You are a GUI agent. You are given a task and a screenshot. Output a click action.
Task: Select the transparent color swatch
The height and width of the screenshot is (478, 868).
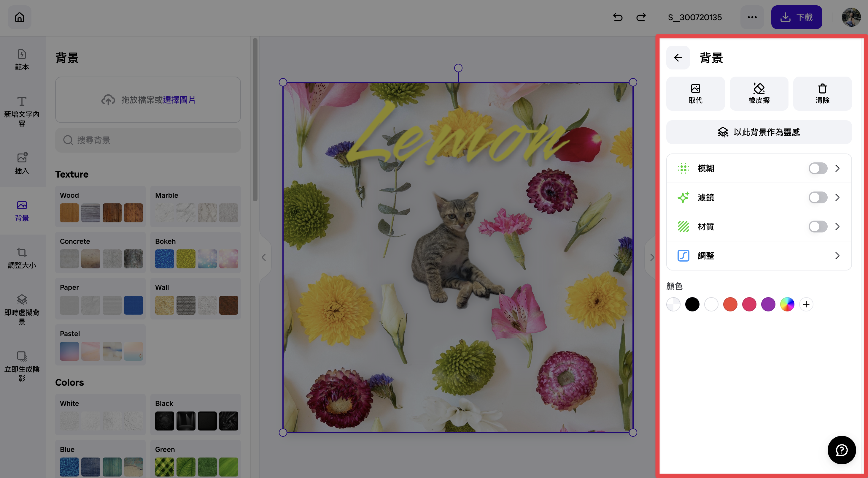coord(673,304)
